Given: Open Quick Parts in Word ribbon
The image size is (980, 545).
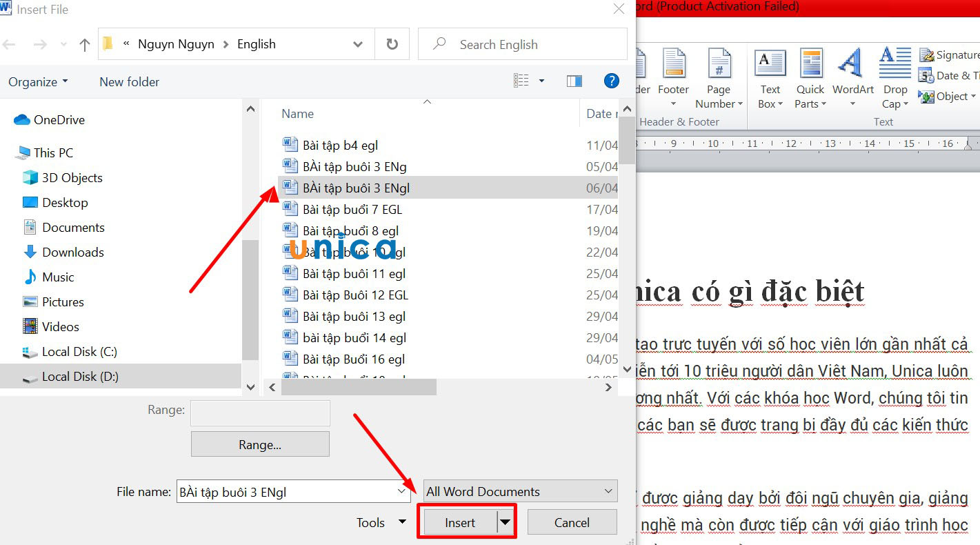Looking at the screenshot, I should point(810,78).
